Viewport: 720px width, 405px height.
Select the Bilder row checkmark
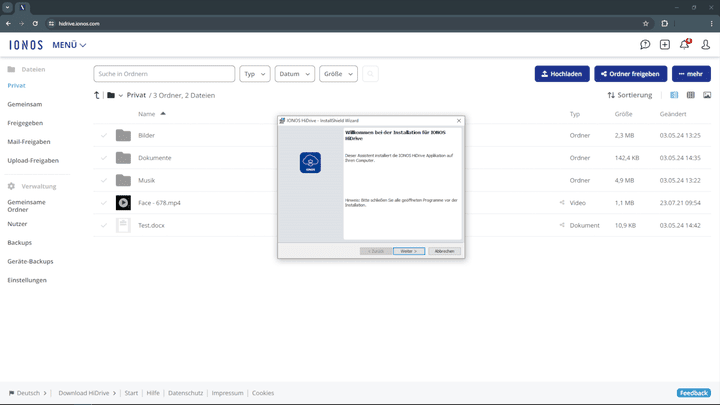coord(104,135)
